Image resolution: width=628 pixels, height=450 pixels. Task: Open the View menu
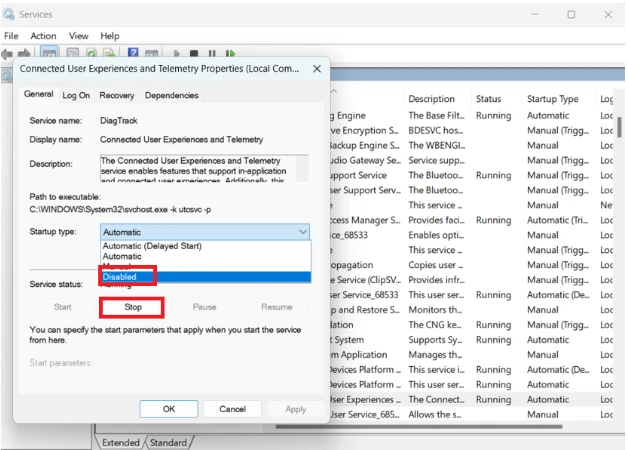(x=78, y=36)
